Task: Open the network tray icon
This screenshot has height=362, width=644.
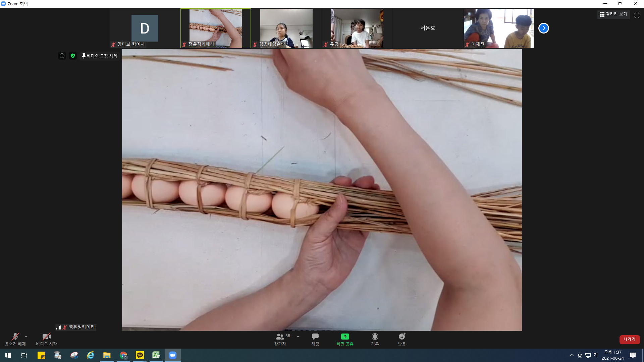Action: pyautogui.click(x=588, y=355)
